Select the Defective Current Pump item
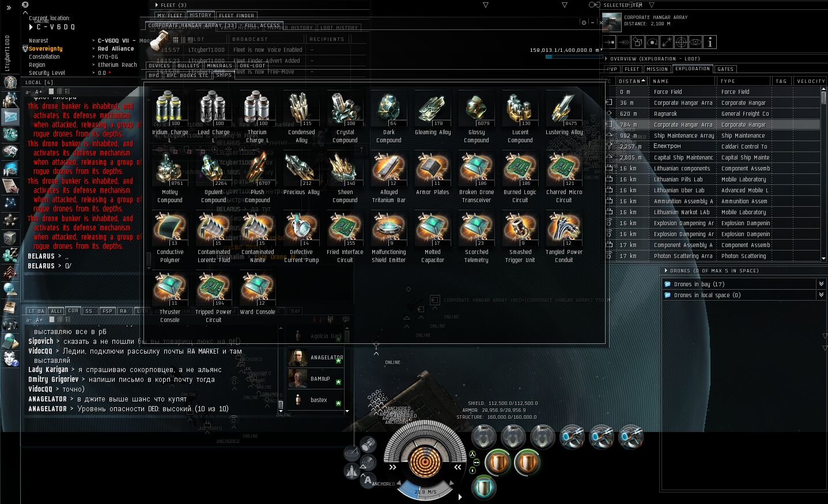The height and width of the screenshot is (504, 828). tap(301, 237)
